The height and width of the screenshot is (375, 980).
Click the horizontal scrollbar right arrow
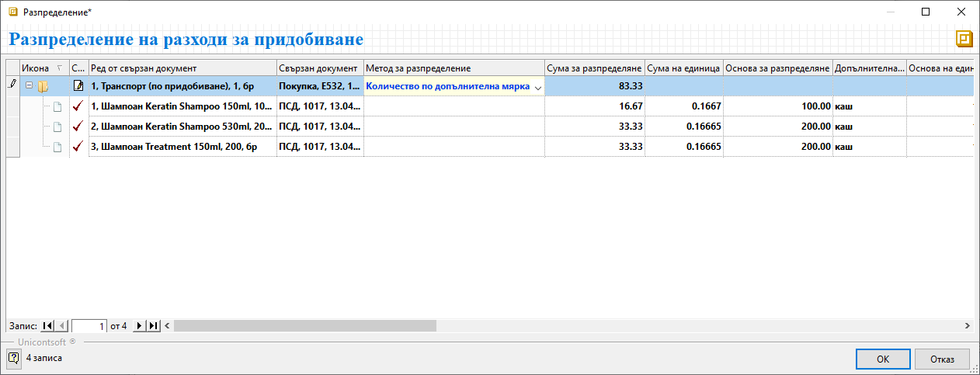coord(968,326)
